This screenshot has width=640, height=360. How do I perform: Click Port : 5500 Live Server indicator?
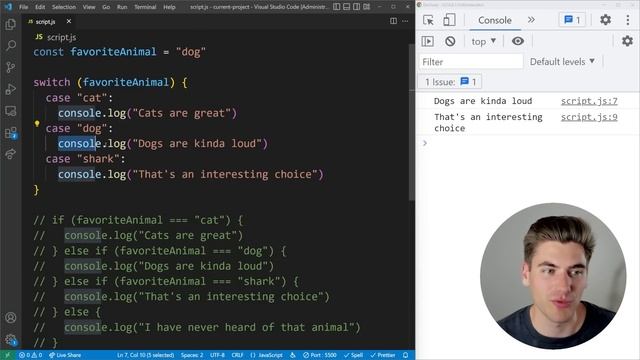320,355
